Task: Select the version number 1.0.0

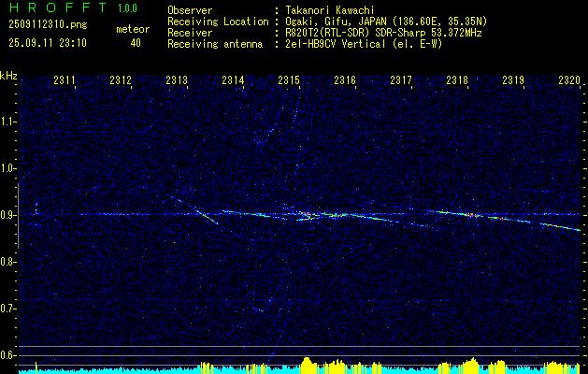Action: point(127,8)
